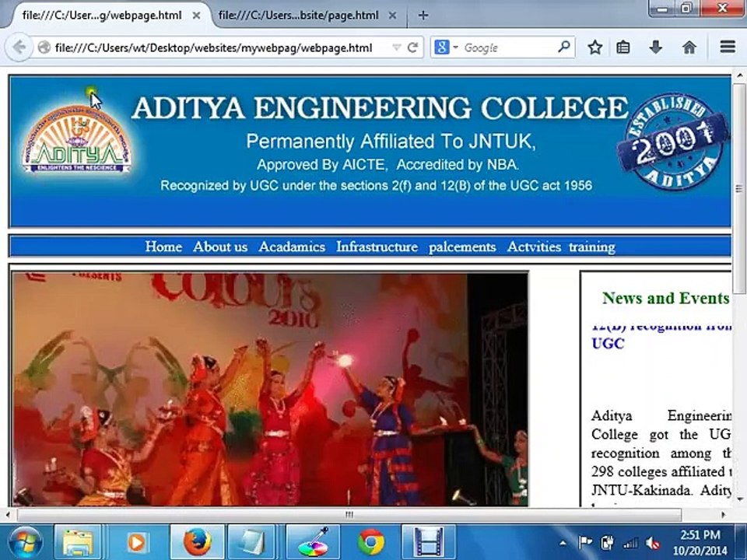Open the Acadamics navigation link

coord(292,247)
